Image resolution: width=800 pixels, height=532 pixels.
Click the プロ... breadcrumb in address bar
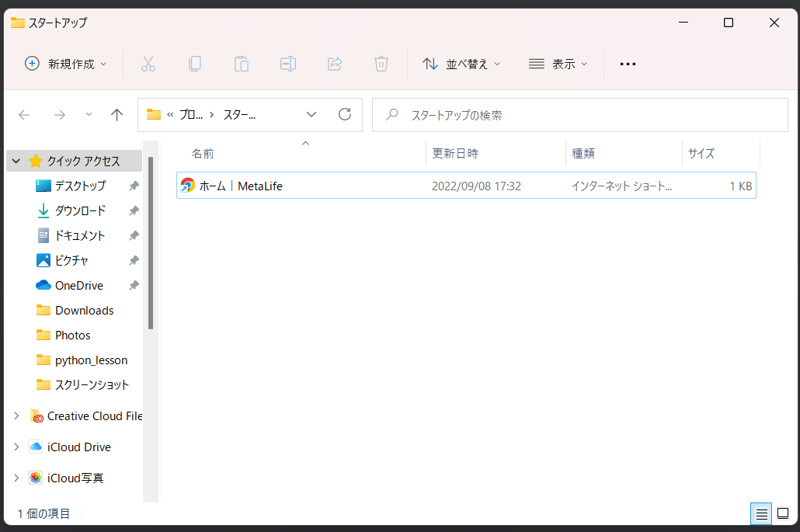pyautogui.click(x=191, y=115)
